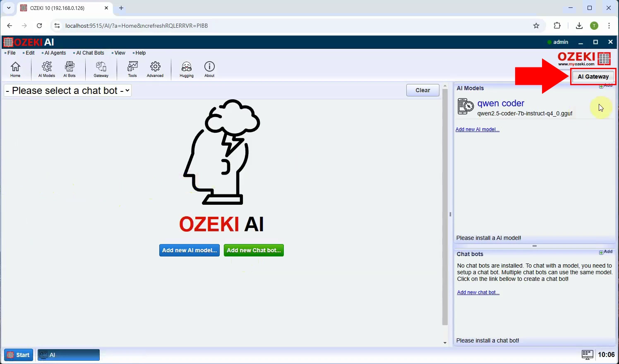Reload the page
This screenshot has width=619, height=364.
coord(39,26)
